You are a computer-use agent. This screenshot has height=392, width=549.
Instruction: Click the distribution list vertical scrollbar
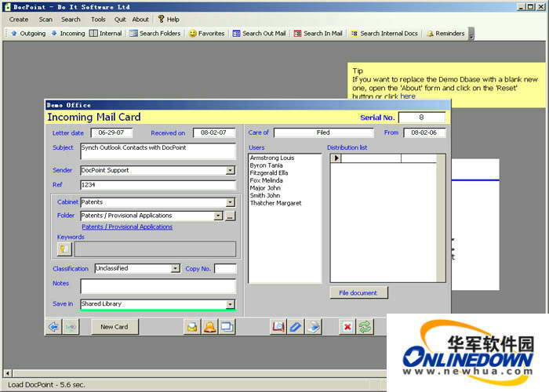pos(441,218)
